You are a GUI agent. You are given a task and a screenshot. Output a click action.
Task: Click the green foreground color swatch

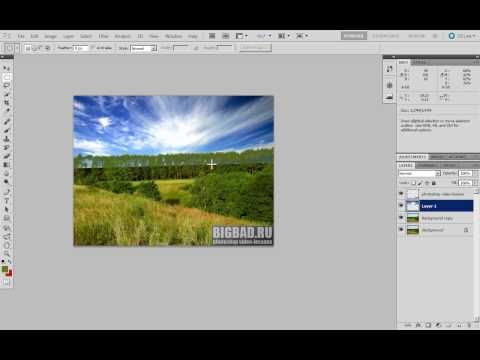(x=5, y=269)
